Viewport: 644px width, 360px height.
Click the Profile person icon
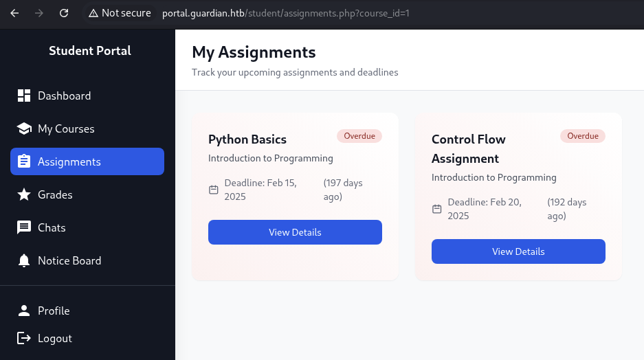(24, 311)
